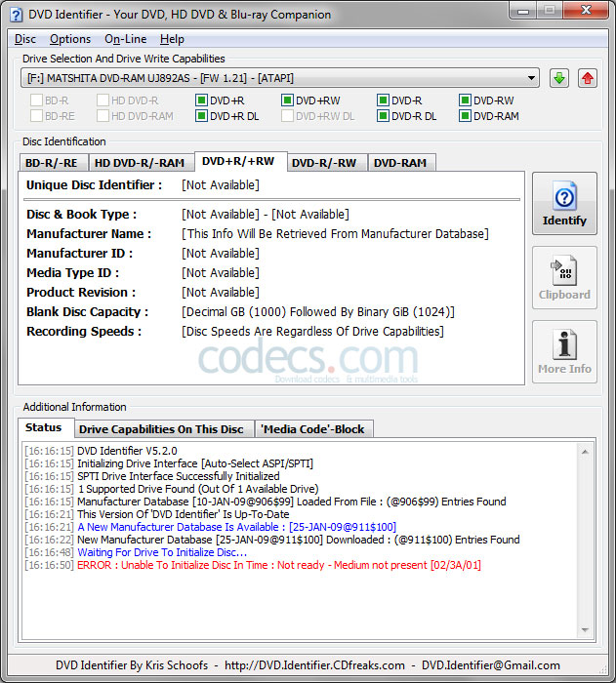The width and height of the screenshot is (616, 683).
Task: Open Drive Capabilities On This Disc tab
Action: (164, 429)
